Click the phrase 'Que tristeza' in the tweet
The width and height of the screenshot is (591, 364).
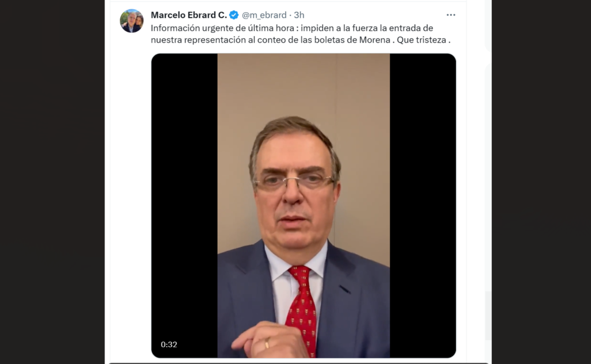(421, 40)
